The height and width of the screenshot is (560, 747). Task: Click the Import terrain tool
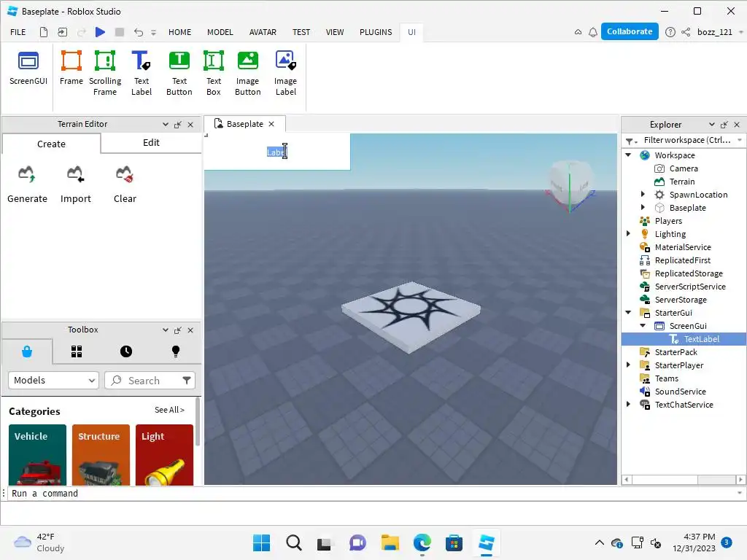click(x=75, y=184)
